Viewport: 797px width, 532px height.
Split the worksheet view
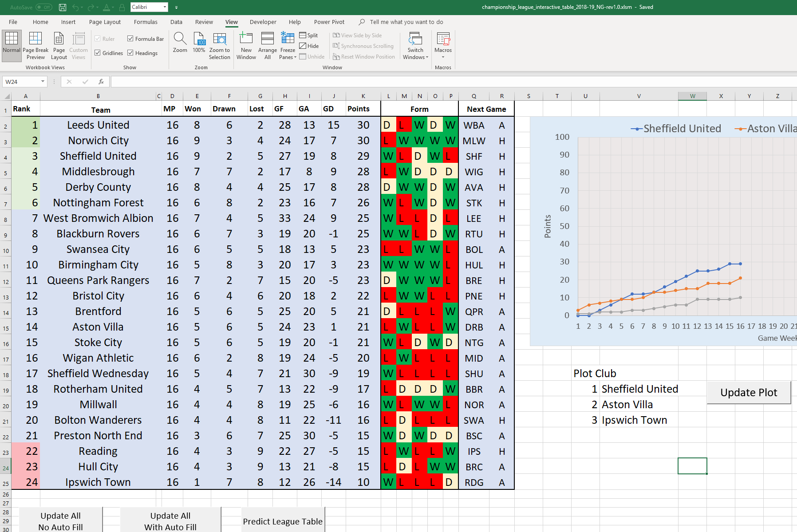tap(309, 35)
